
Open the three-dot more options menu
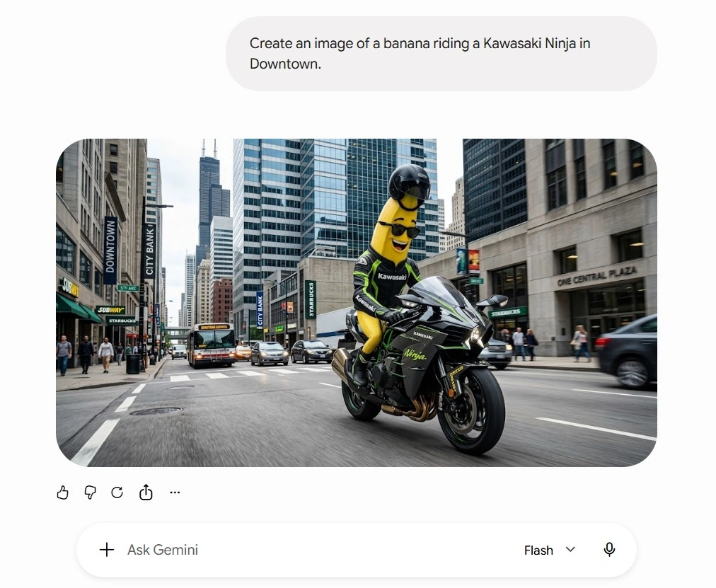click(175, 492)
